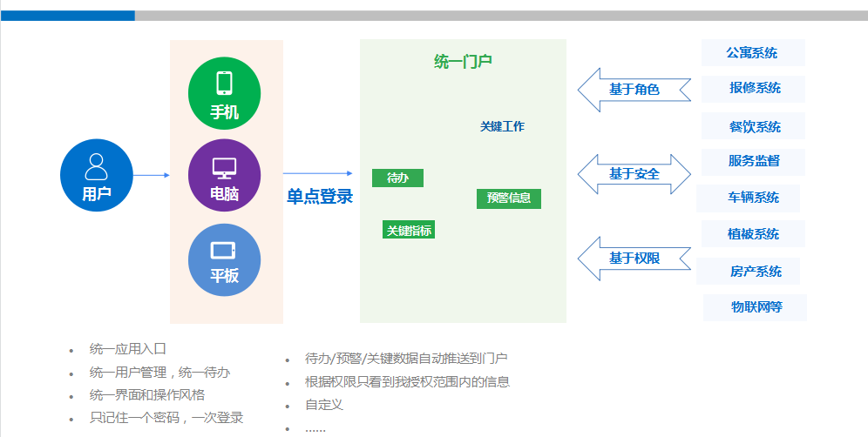The width and height of the screenshot is (868, 437).
Task: Click the 基于角色 arrow shape
Action: pos(626,90)
